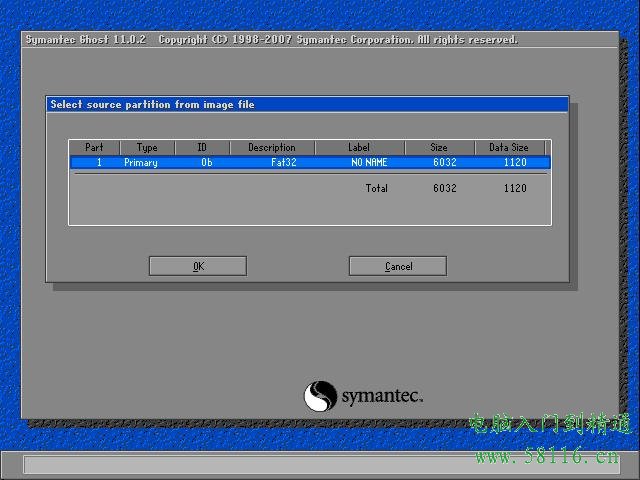
Task: Pick the Fat32 description cell
Action: point(284,162)
